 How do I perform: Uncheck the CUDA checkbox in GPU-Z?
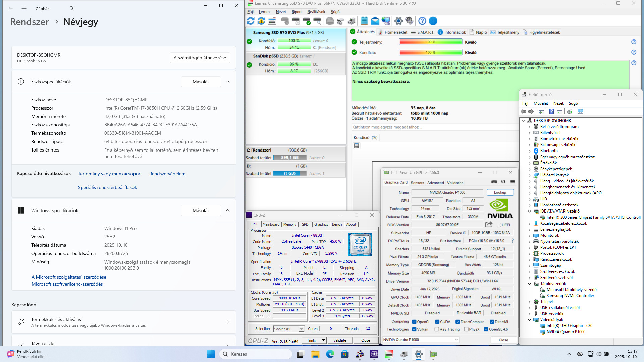coord(437,322)
